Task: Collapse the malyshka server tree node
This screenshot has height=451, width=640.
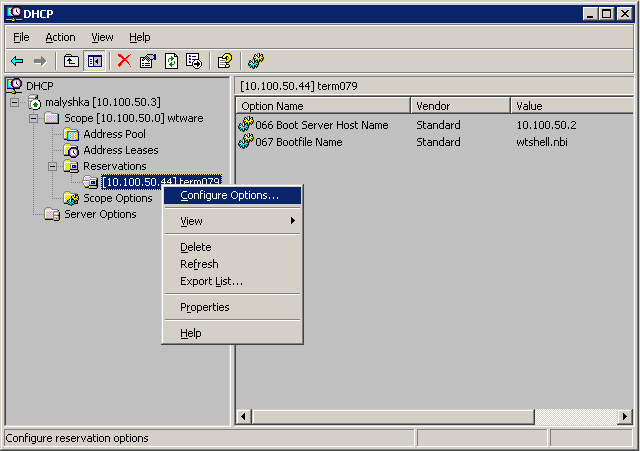Action: (15, 102)
